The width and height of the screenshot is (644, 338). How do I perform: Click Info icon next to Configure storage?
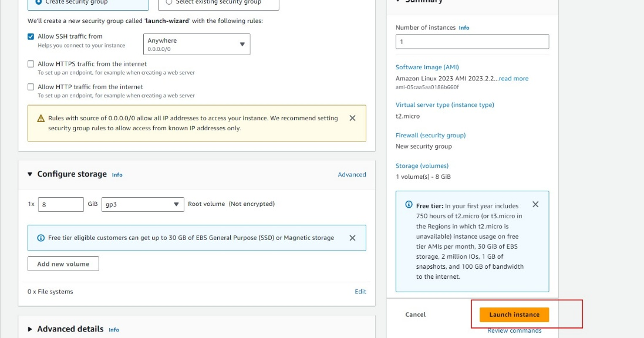pos(117,175)
